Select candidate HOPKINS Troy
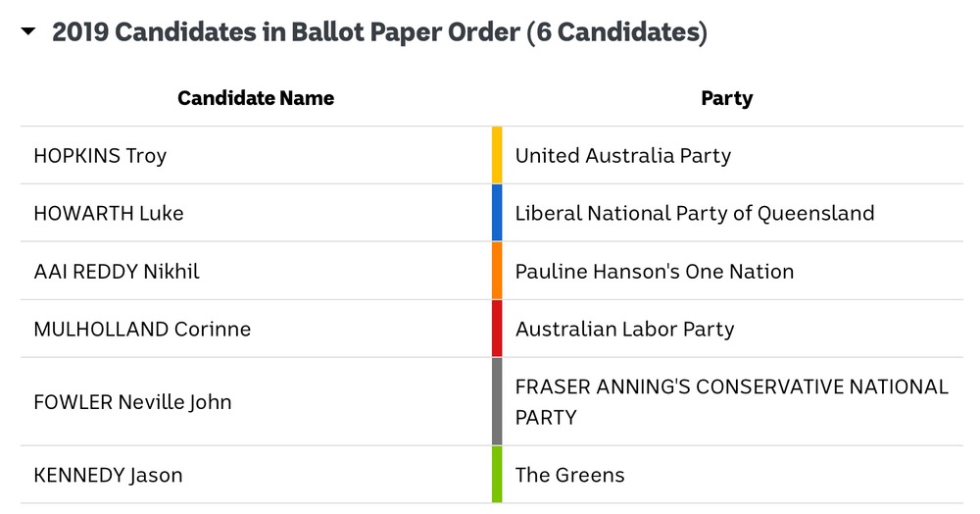Viewport: 980px width, 514px height. (x=100, y=155)
